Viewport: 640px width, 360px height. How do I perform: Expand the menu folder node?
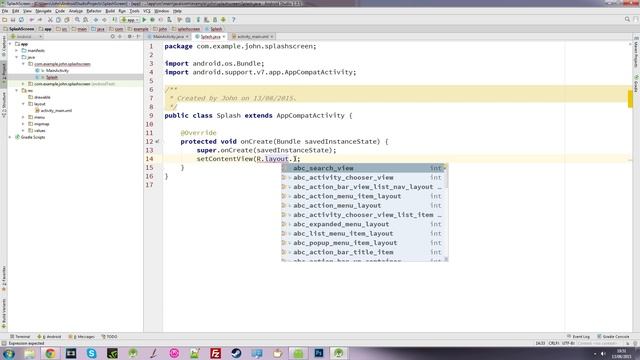[x=23, y=117]
